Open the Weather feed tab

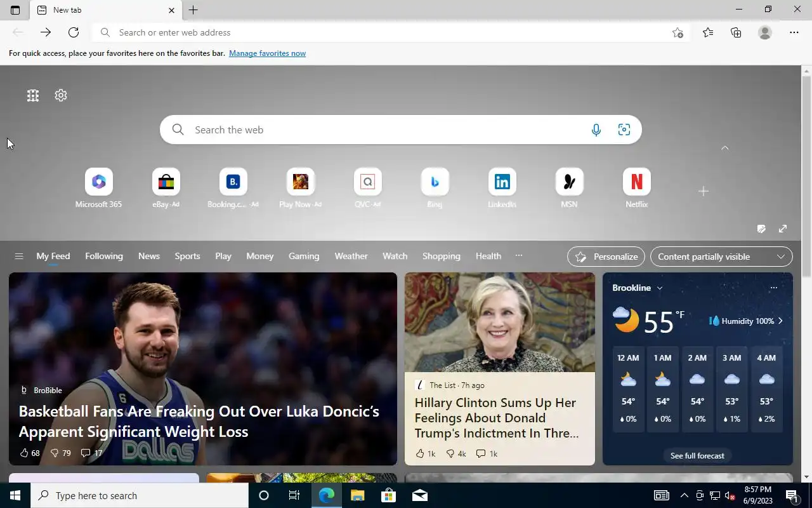(x=351, y=256)
